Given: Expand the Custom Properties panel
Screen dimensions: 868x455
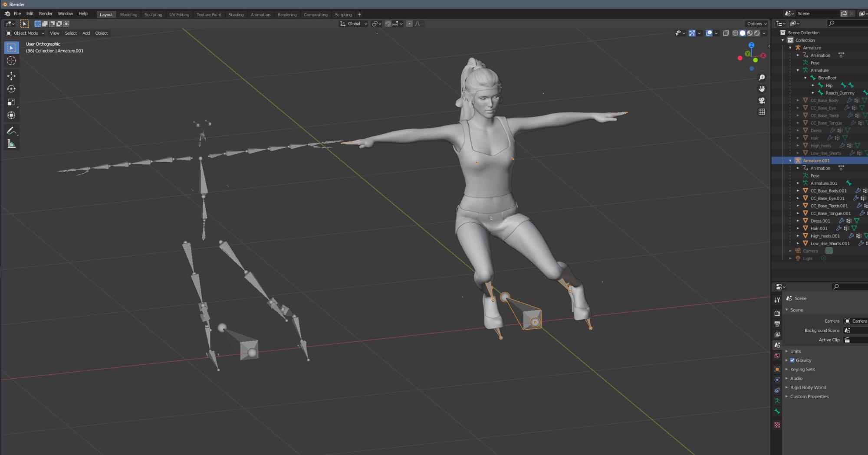Looking at the screenshot, I should click(x=809, y=396).
